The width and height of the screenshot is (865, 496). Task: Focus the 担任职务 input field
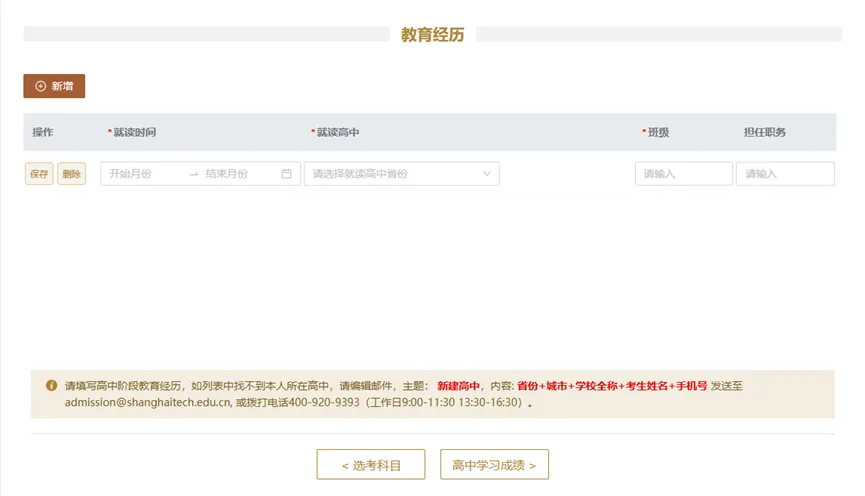click(x=785, y=174)
